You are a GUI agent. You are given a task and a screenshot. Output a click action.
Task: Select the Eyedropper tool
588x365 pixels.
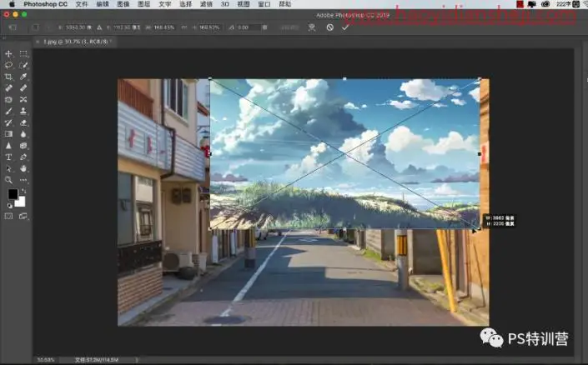(23, 77)
